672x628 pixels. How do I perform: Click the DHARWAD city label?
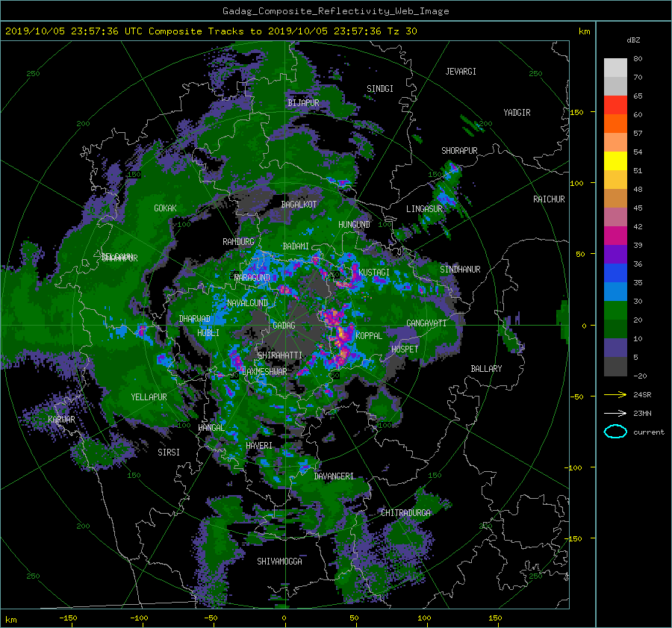(195, 319)
